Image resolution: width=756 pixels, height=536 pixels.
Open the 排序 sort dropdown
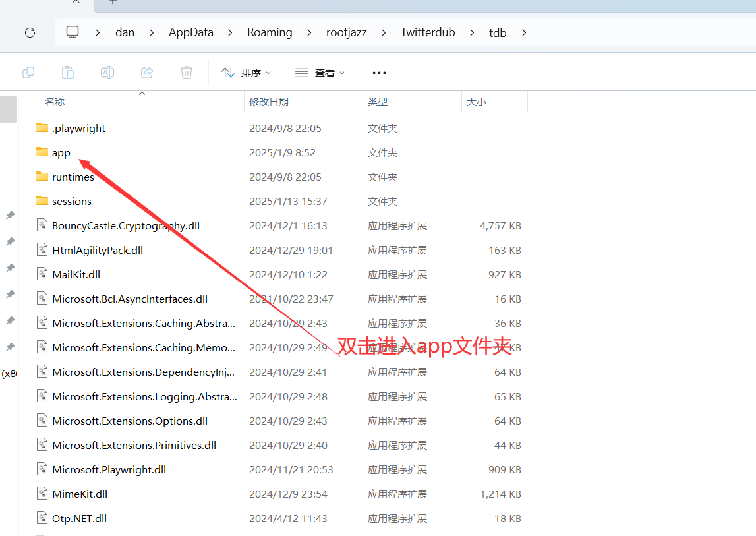[247, 73]
